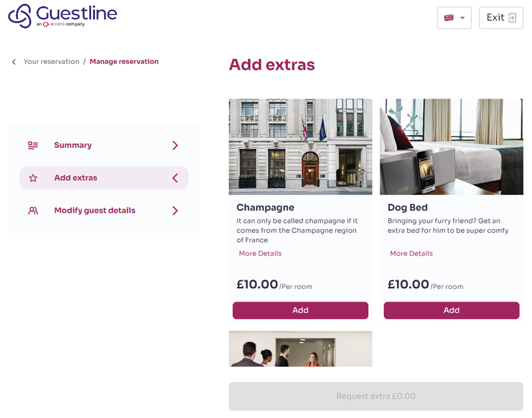Image resolution: width=532 pixels, height=418 pixels.
Task: Open the language selector dropdown
Action: [462, 17]
